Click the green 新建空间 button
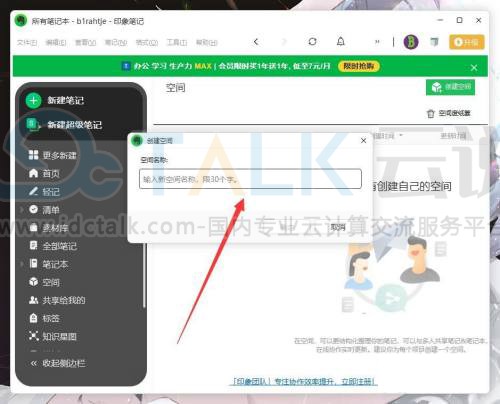500x404 pixels. coord(450,87)
